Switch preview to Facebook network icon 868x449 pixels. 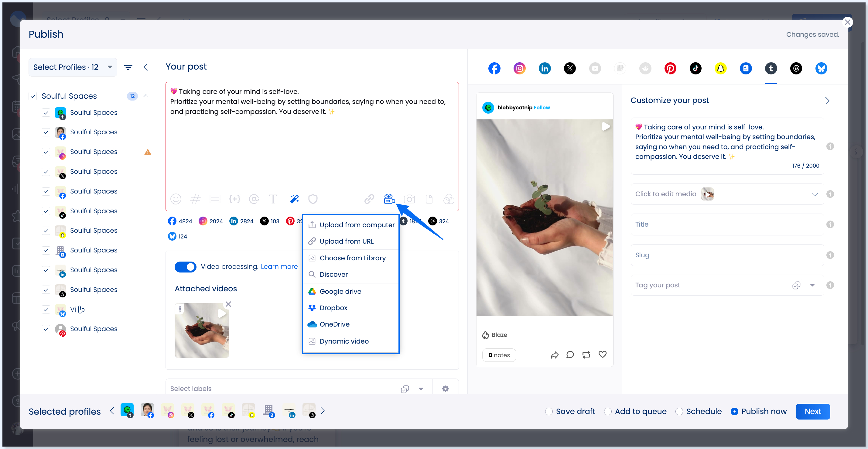(494, 68)
